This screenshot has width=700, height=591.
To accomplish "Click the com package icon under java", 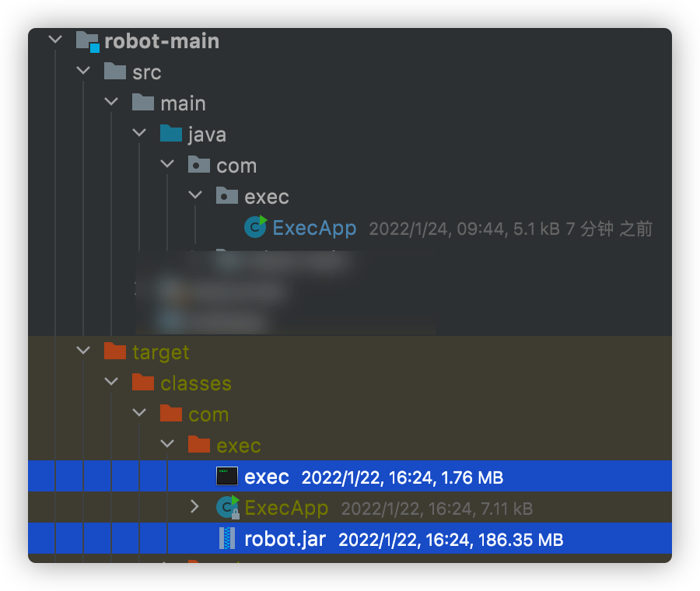I will pyautogui.click(x=199, y=166).
